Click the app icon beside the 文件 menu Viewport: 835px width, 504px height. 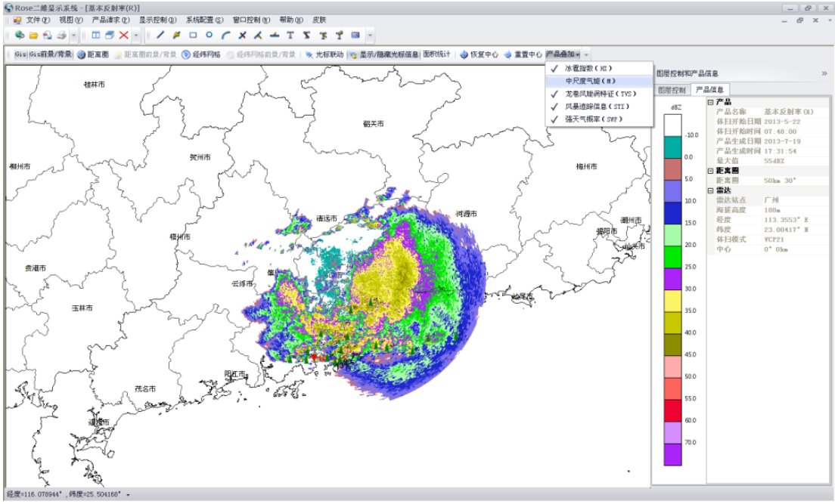click(x=17, y=20)
